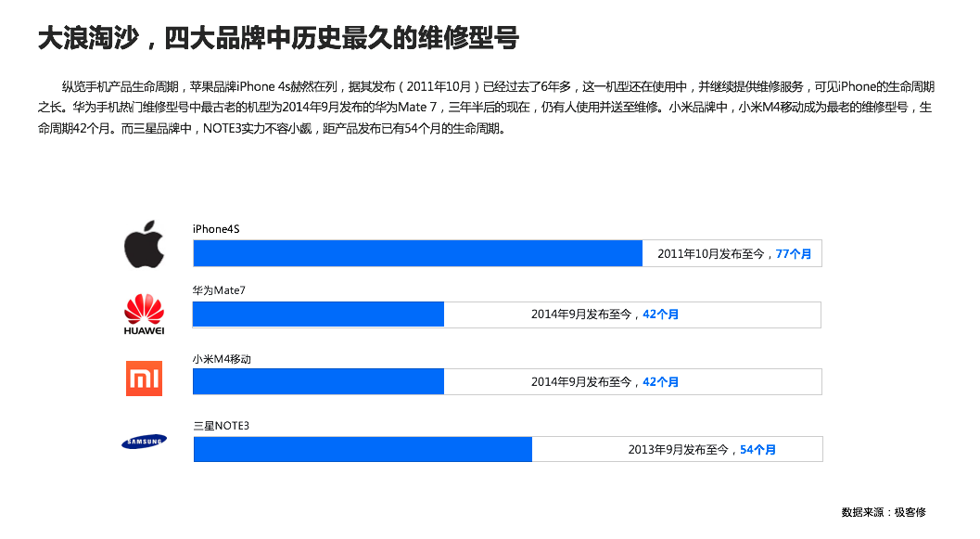Click the title 大浪淘沙 heading
980x539 pixels.
point(279,38)
